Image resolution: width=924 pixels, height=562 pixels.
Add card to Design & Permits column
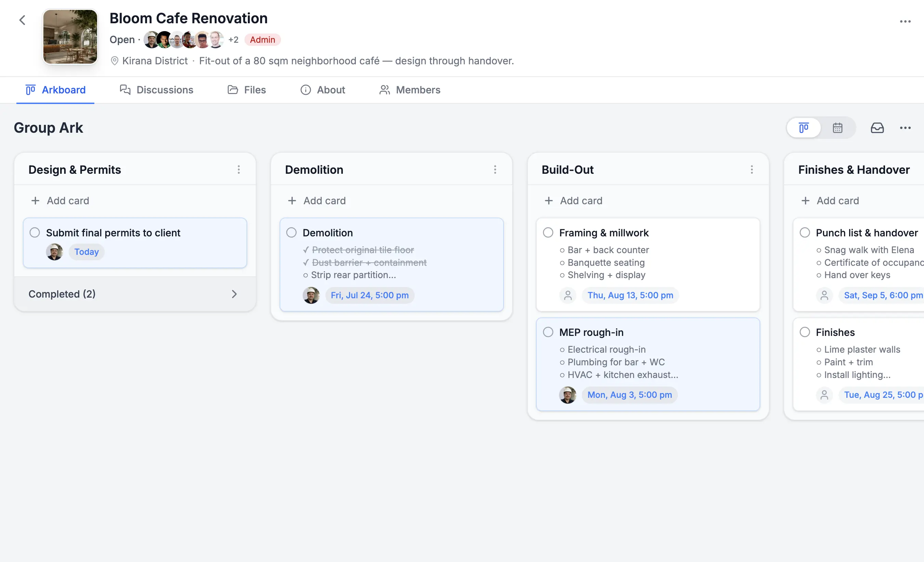[60, 201]
